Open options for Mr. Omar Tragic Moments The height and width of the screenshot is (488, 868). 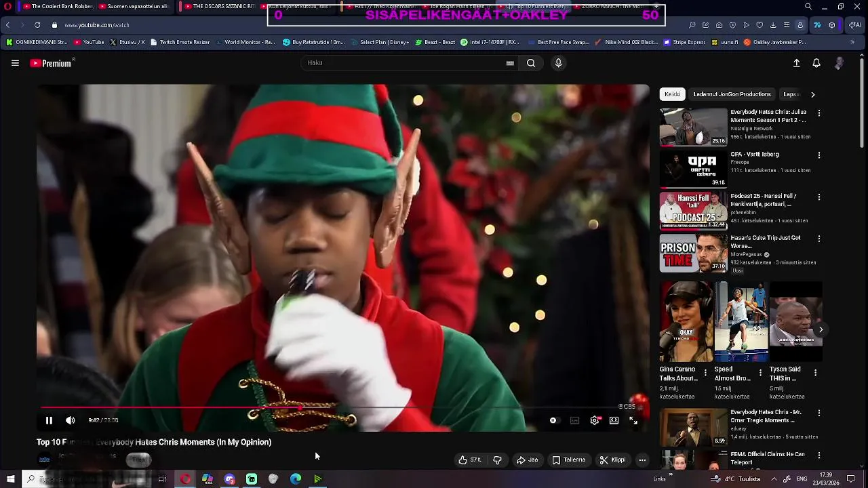[x=819, y=413]
